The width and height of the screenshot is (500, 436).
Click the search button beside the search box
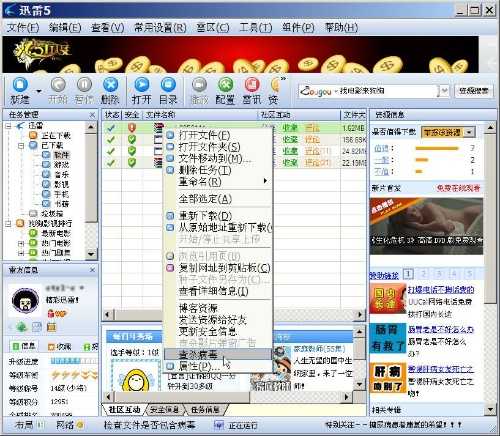pos(474,90)
